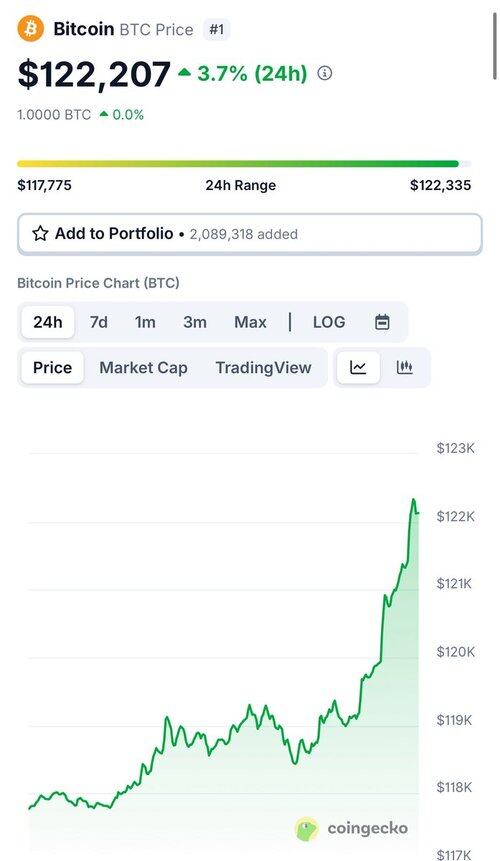Screen dimensions: 500x861
Task: Select the Price tab
Action: pyautogui.click(x=53, y=367)
